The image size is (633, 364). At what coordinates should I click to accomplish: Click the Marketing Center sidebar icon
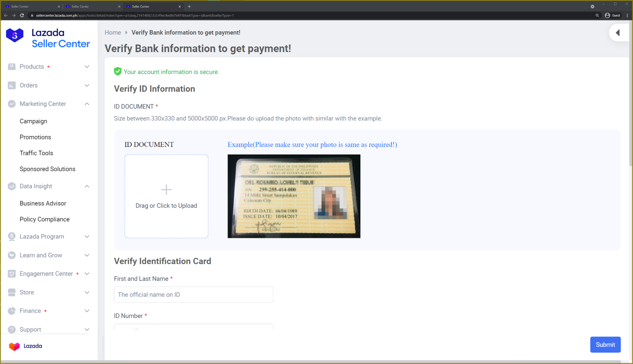point(12,104)
